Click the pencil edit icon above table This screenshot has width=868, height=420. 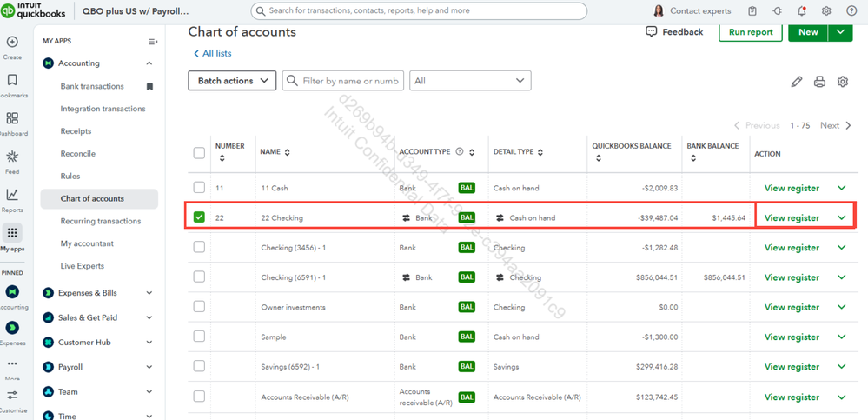click(x=797, y=82)
